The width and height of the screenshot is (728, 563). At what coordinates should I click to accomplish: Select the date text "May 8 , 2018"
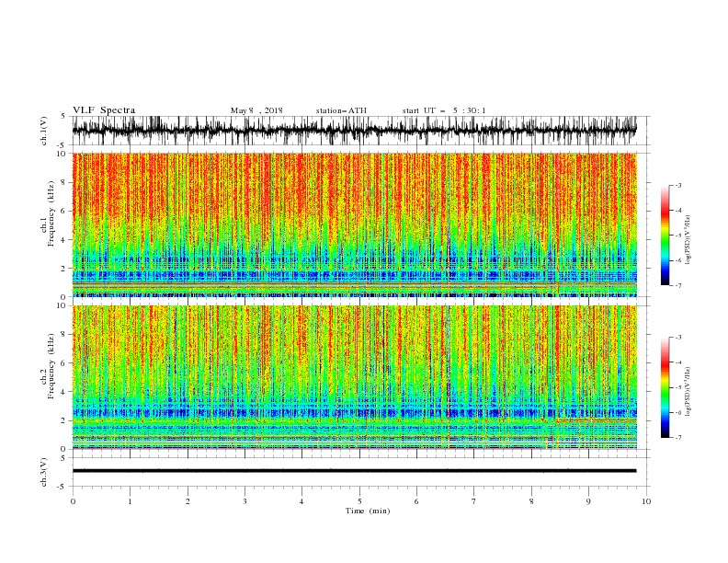(256, 110)
